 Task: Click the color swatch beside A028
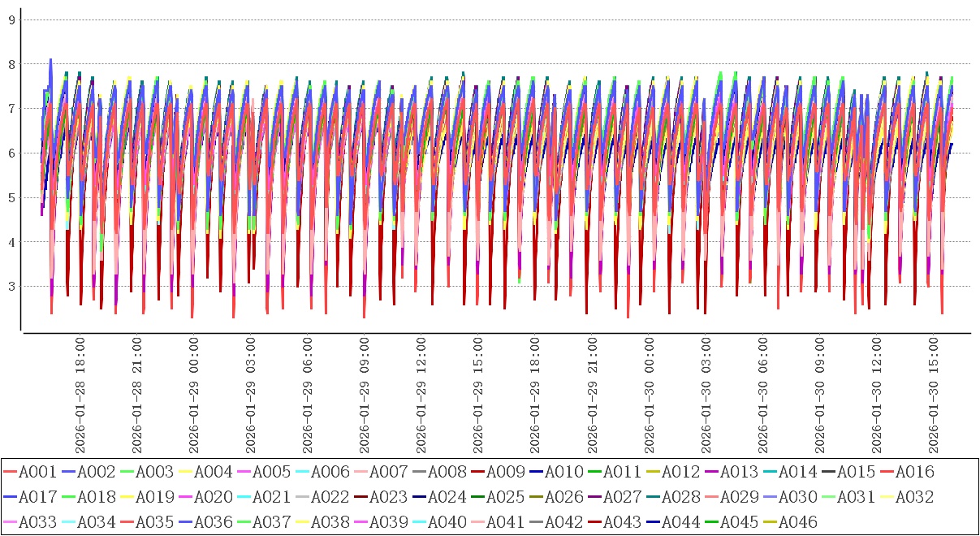(x=654, y=497)
